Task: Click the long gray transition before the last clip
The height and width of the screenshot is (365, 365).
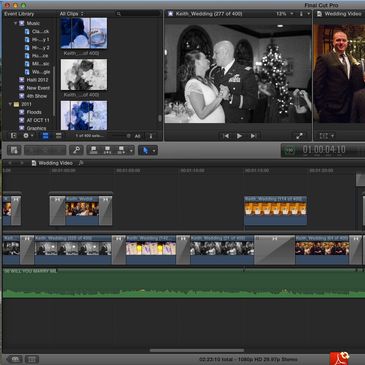Action: pos(274,249)
